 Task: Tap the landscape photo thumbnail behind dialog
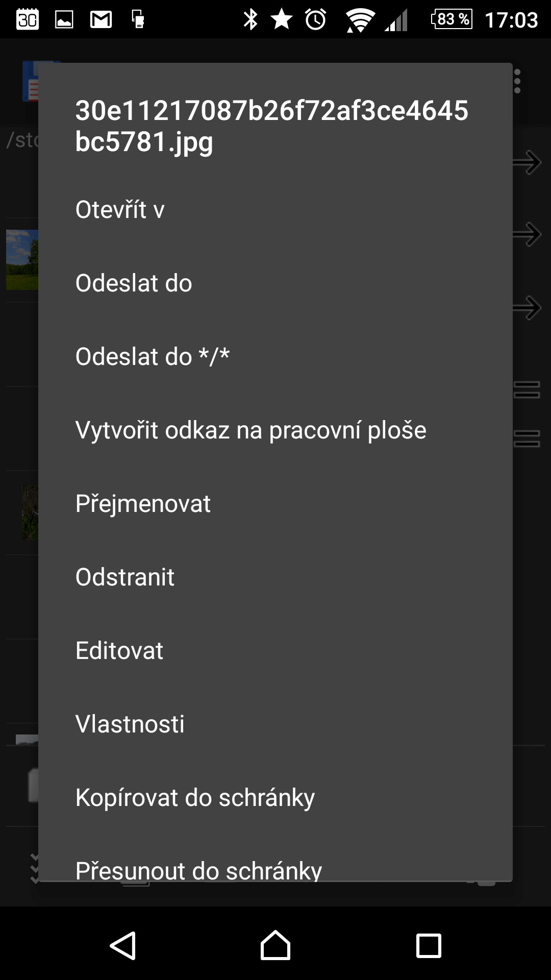(x=22, y=260)
